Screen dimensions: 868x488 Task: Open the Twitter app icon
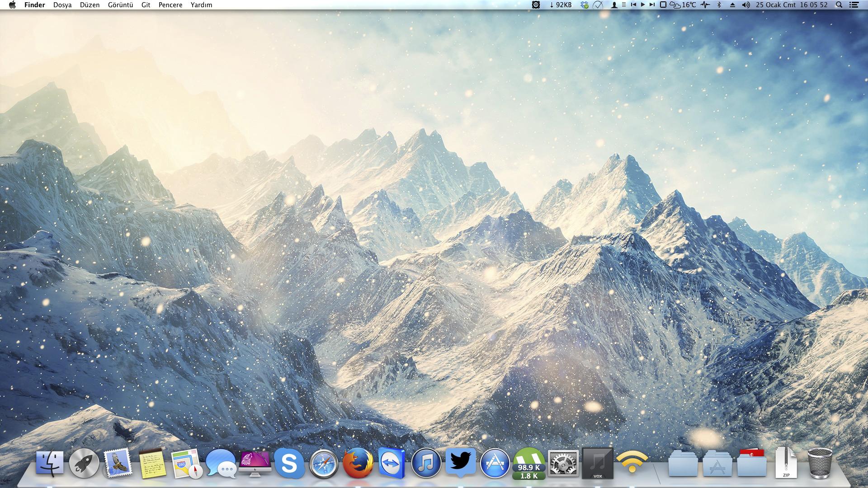coord(460,462)
